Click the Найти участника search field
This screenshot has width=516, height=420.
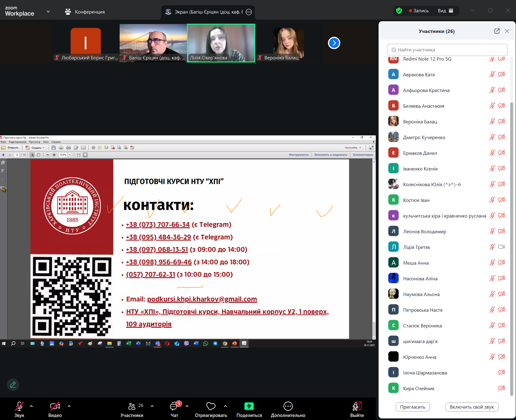click(447, 50)
